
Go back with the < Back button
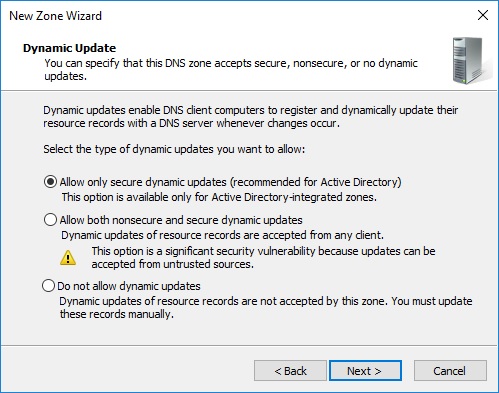tap(290, 370)
